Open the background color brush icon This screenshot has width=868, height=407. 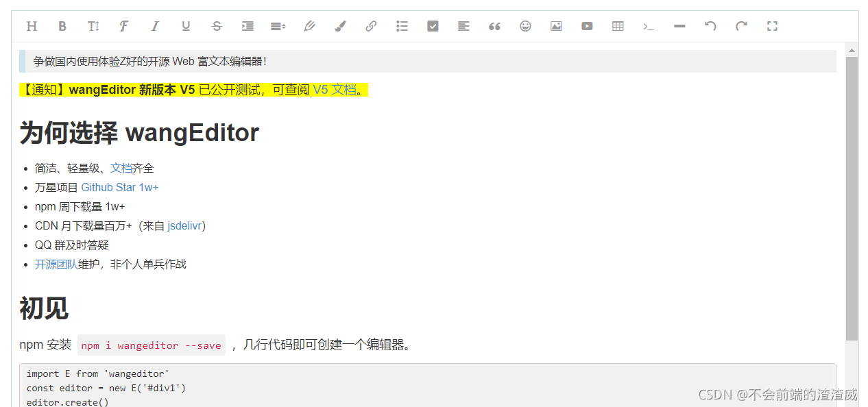[340, 26]
